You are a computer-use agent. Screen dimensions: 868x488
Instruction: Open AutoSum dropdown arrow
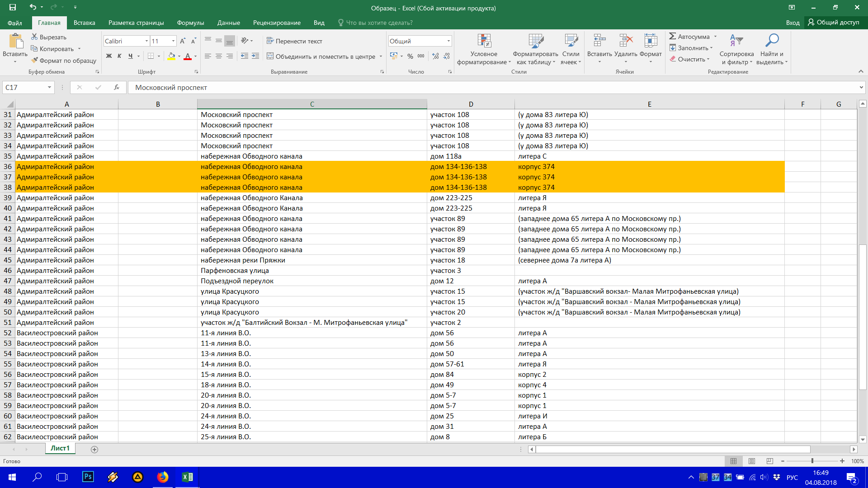(x=715, y=37)
